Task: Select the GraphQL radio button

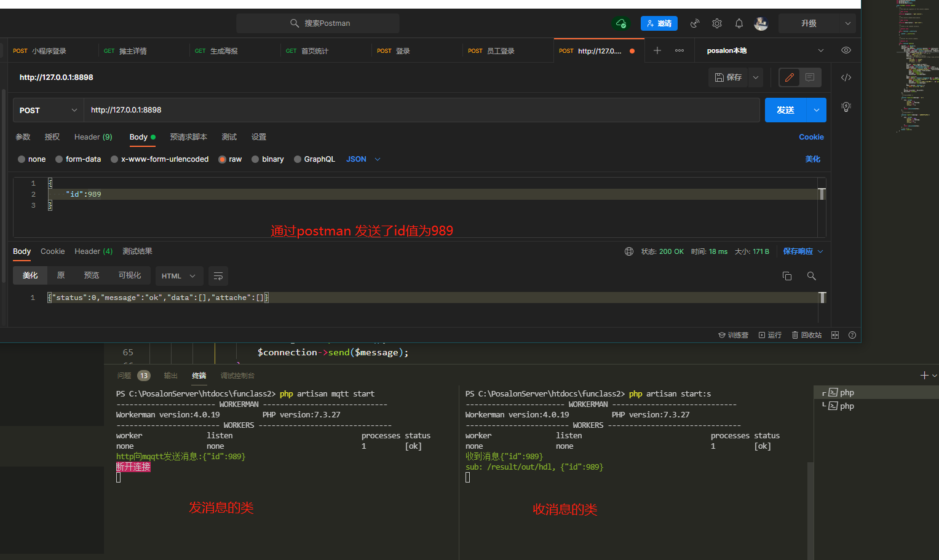Action: pos(298,159)
